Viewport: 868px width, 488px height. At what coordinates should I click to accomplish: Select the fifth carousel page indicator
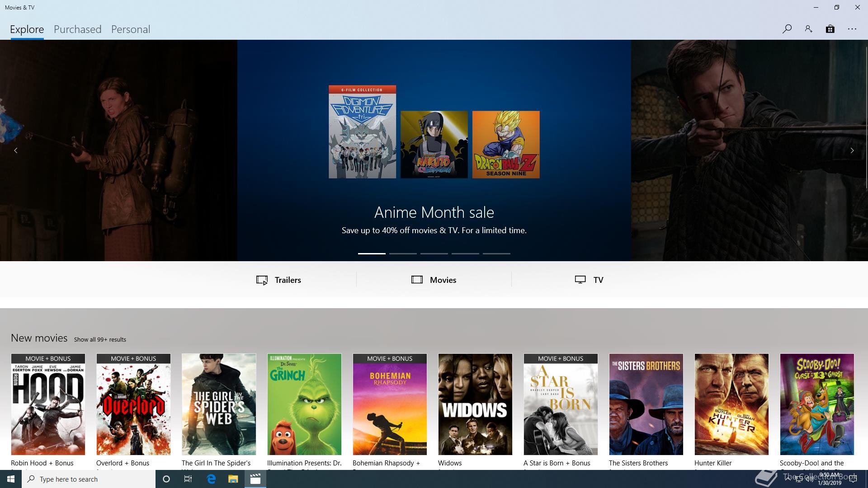pos(496,253)
